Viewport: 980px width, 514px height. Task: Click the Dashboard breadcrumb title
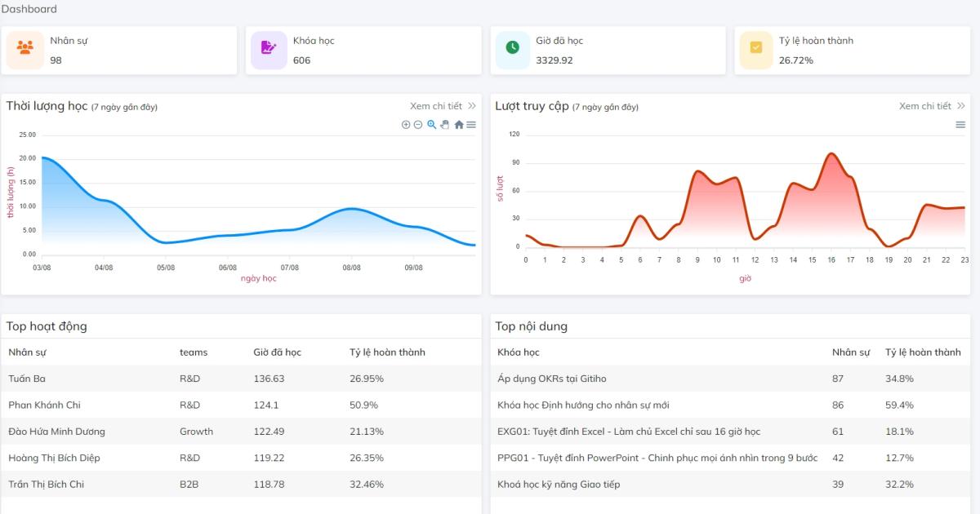pyautogui.click(x=29, y=9)
